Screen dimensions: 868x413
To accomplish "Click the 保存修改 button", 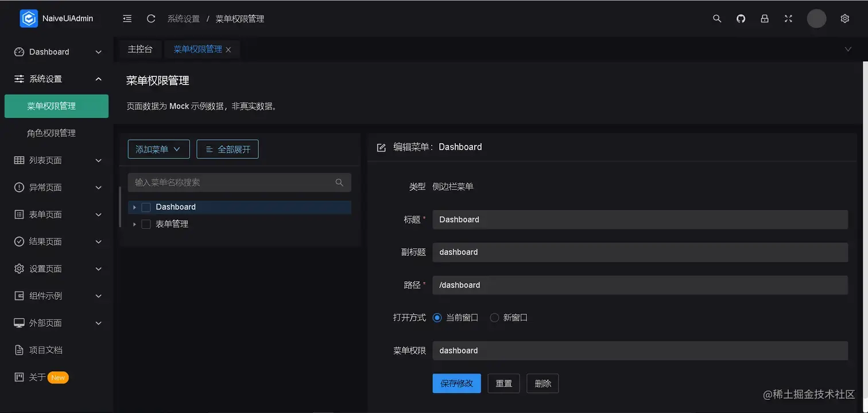I will click(x=456, y=383).
